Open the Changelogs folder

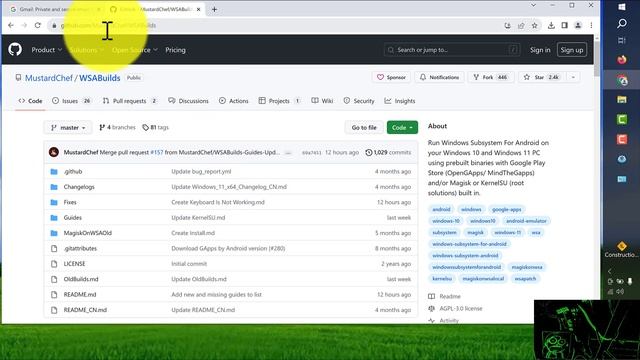[x=79, y=187]
